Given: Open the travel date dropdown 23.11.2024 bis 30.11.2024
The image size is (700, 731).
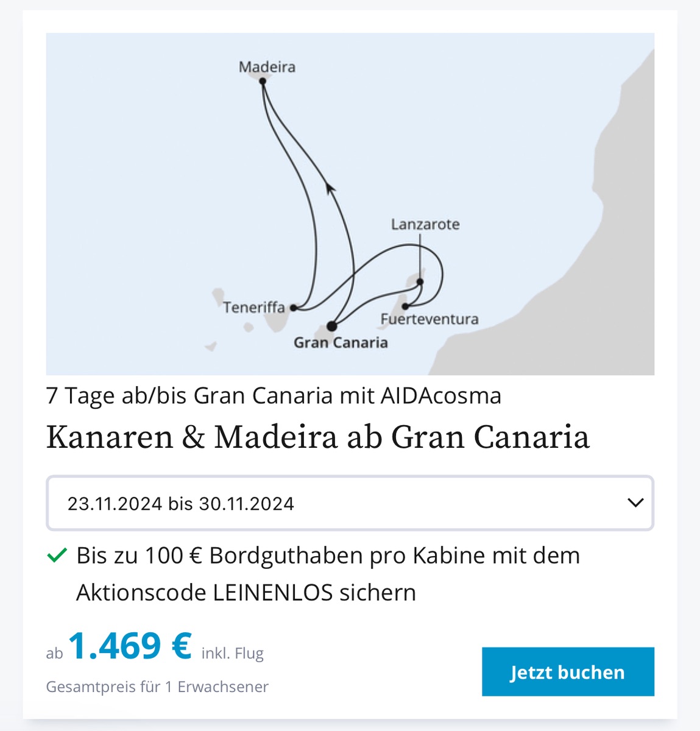Looking at the screenshot, I should tap(350, 503).
